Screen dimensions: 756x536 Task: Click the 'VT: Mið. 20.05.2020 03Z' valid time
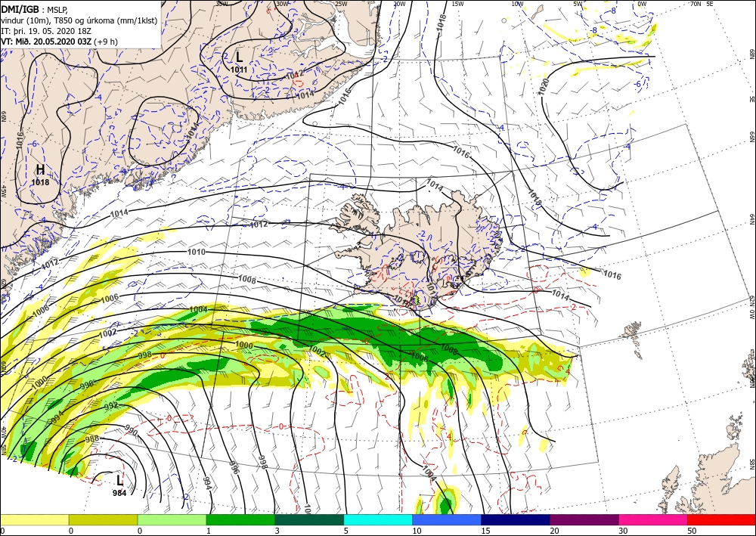(46, 42)
